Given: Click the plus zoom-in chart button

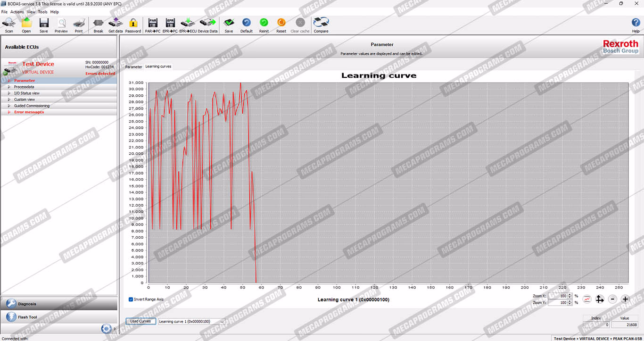Looking at the screenshot, I should [625, 299].
